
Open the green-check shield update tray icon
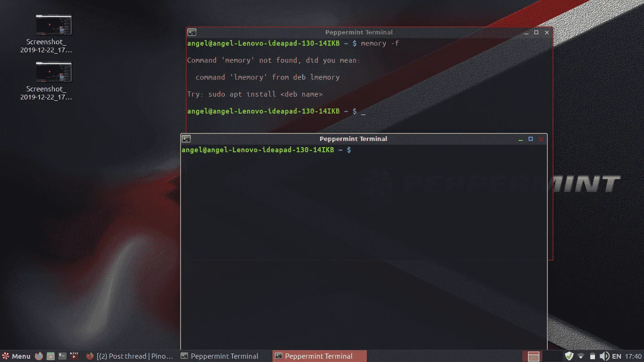pos(569,356)
